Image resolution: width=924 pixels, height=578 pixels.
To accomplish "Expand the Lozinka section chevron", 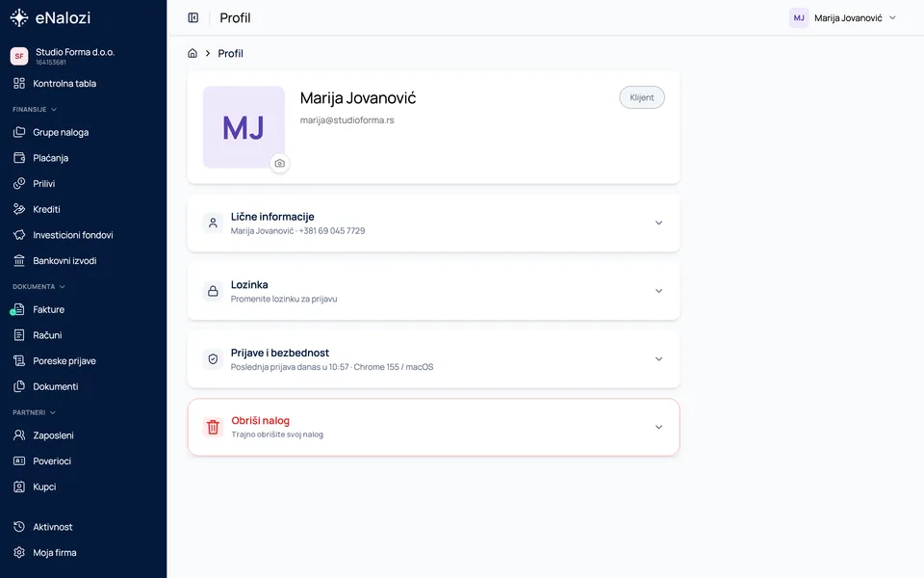I will (x=658, y=291).
